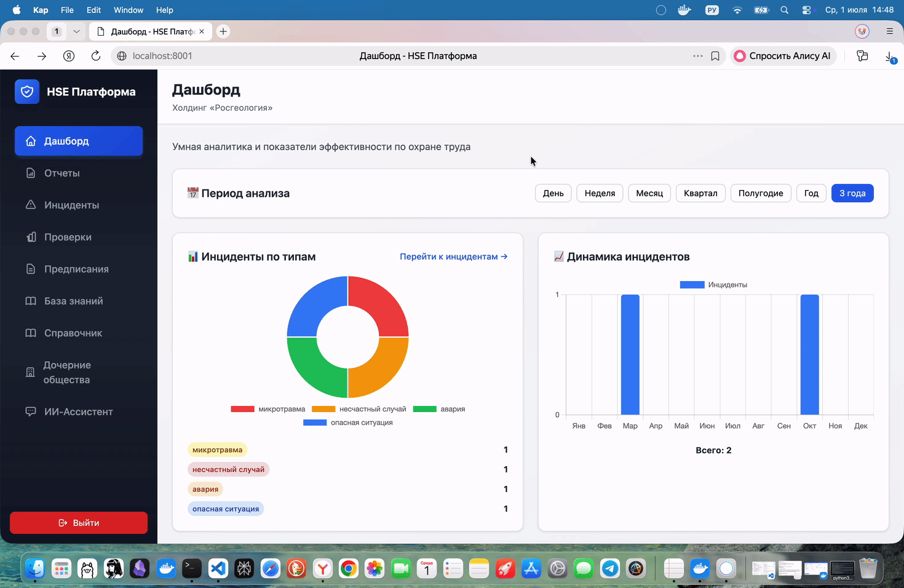Select the День period
This screenshot has height=588, width=904.
pyautogui.click(x=553, y=193)
